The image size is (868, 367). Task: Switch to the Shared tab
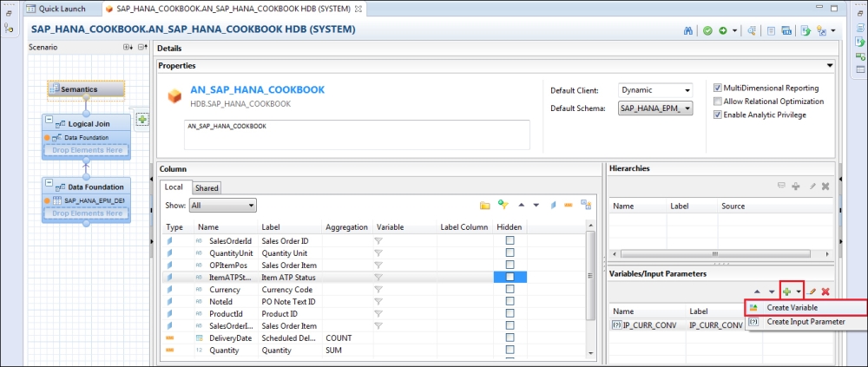click(x=207, y=188)
